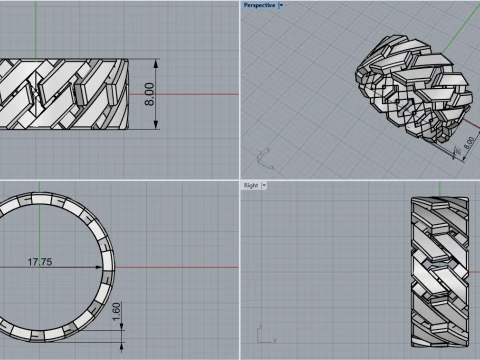
Task: Select the Perspective viewport title label
Action: 259,5
